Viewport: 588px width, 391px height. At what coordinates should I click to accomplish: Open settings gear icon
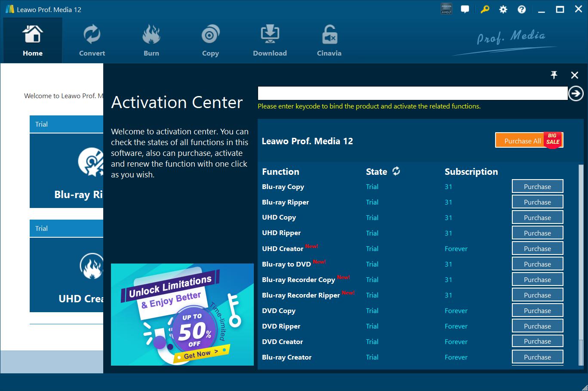click(x=503, y=9)
